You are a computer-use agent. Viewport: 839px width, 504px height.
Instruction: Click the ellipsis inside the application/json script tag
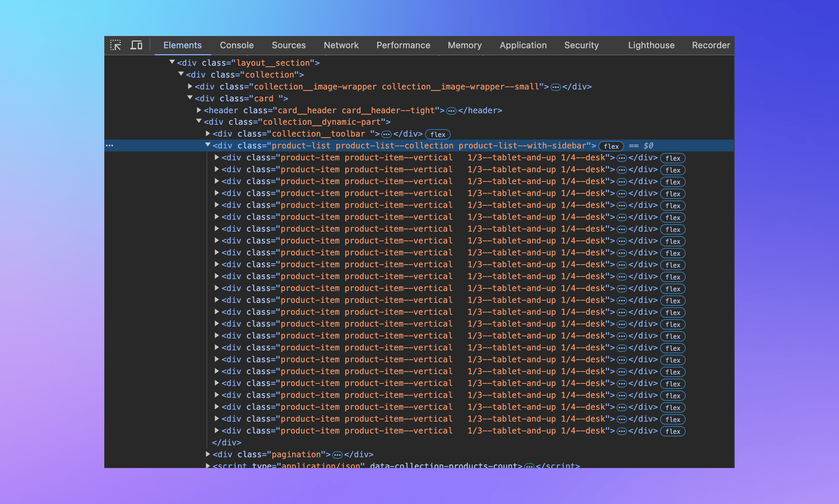pos(529,465)
